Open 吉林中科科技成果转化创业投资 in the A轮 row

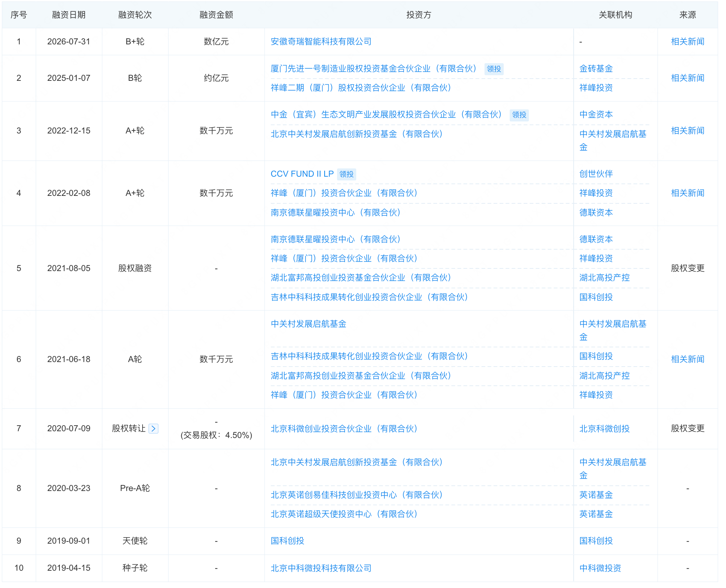coord(369,356)
